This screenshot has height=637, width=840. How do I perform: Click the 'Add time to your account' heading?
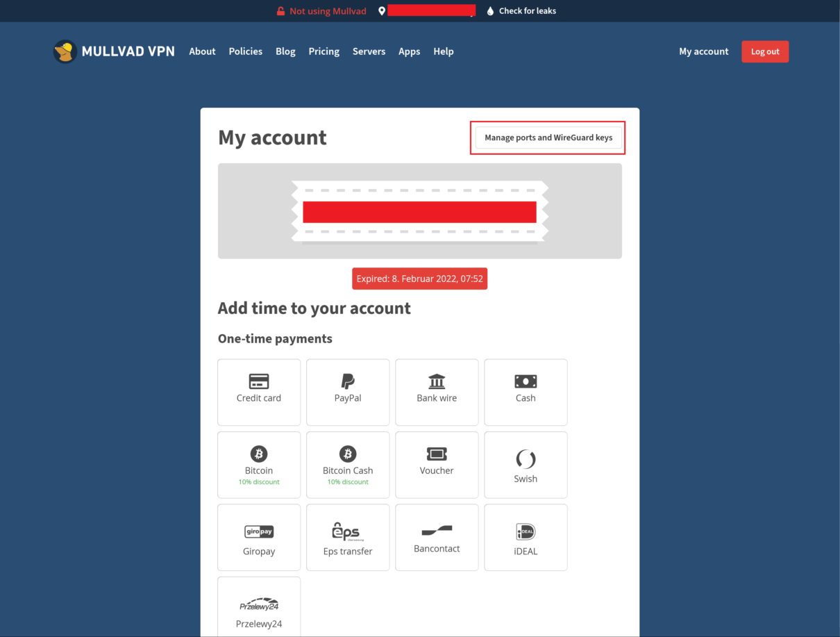(x=314, y=308)
